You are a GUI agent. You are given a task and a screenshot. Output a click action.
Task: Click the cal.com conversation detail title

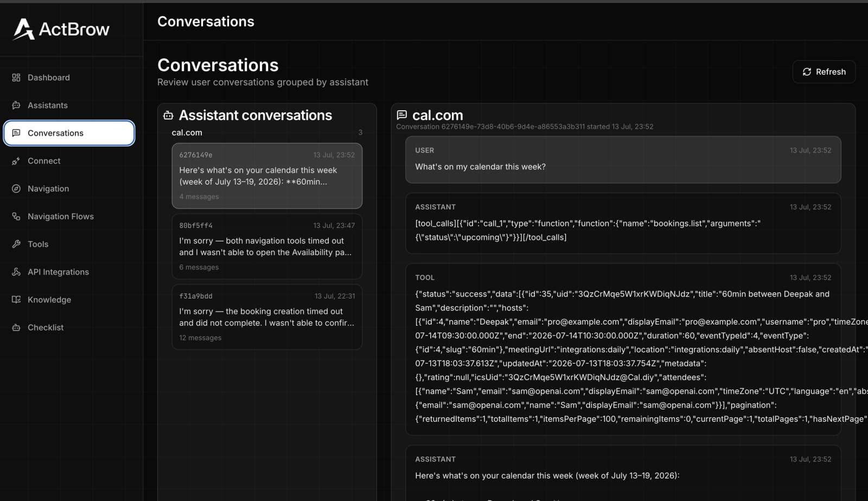[438, 115]
